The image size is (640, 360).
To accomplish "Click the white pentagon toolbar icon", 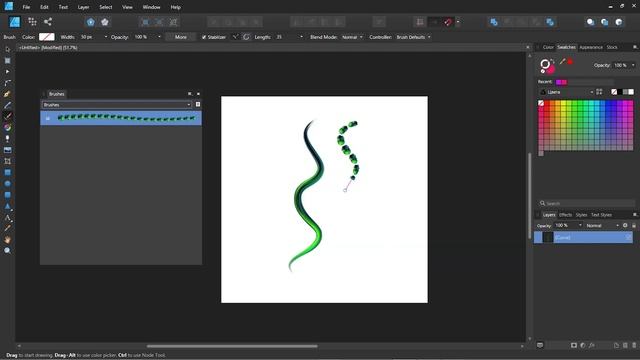I will point(105,22).
